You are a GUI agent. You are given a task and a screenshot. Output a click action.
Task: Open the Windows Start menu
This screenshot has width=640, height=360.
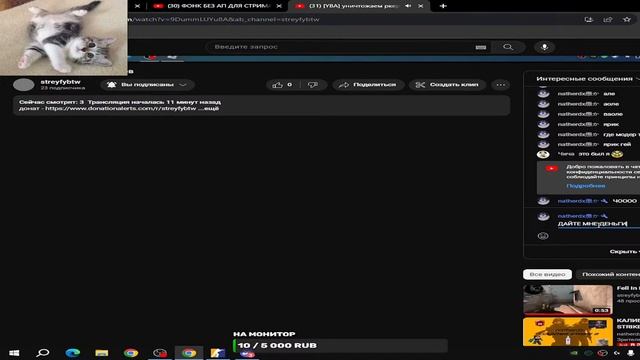click(x=14, y=353)
